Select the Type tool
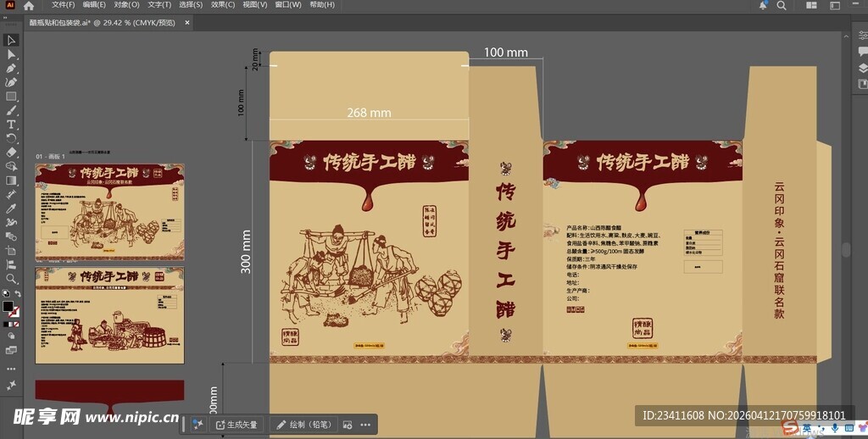Viewport: 868px width, 439px height. coord(11,125)
